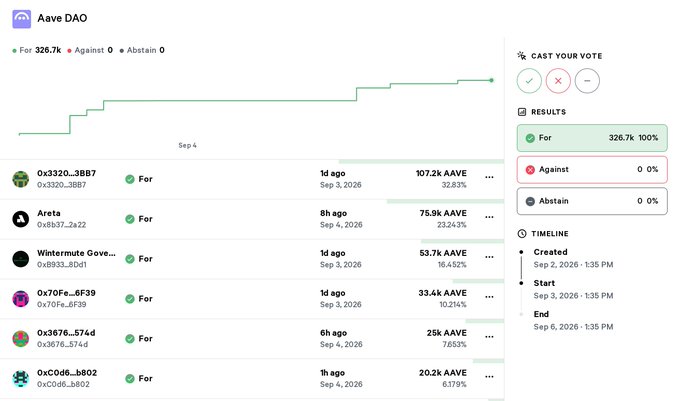The image size is (680, 401).
Task: Cast an Against vote with X button
Action: (x=558, y=81)
